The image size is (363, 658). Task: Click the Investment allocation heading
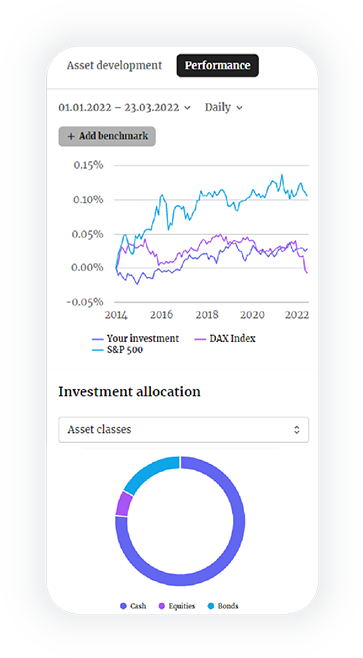[x=129, y=392]
